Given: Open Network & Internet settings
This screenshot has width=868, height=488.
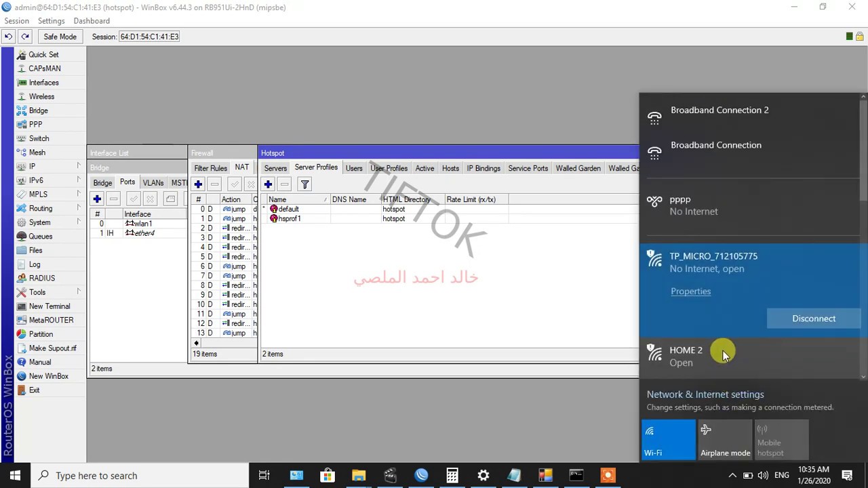Looking at the screenshot, I should pyautogui.click(x=705, y=394).
